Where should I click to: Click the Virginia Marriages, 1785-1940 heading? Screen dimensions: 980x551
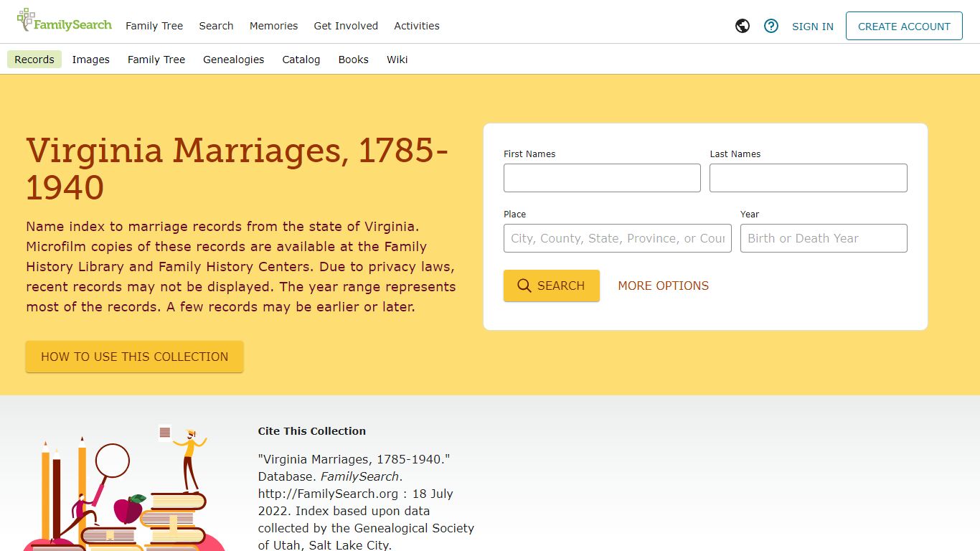(x=237, y=169)
